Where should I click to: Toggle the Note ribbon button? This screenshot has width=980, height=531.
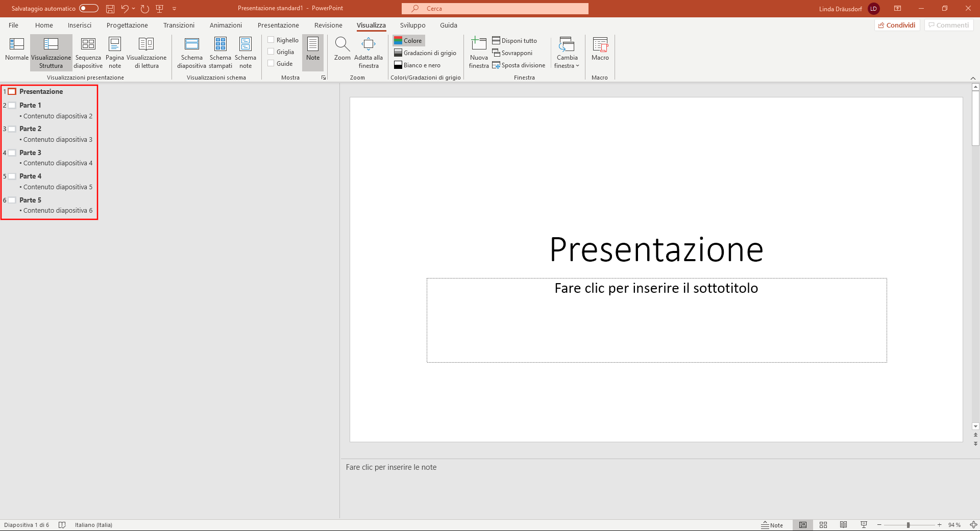313,53
